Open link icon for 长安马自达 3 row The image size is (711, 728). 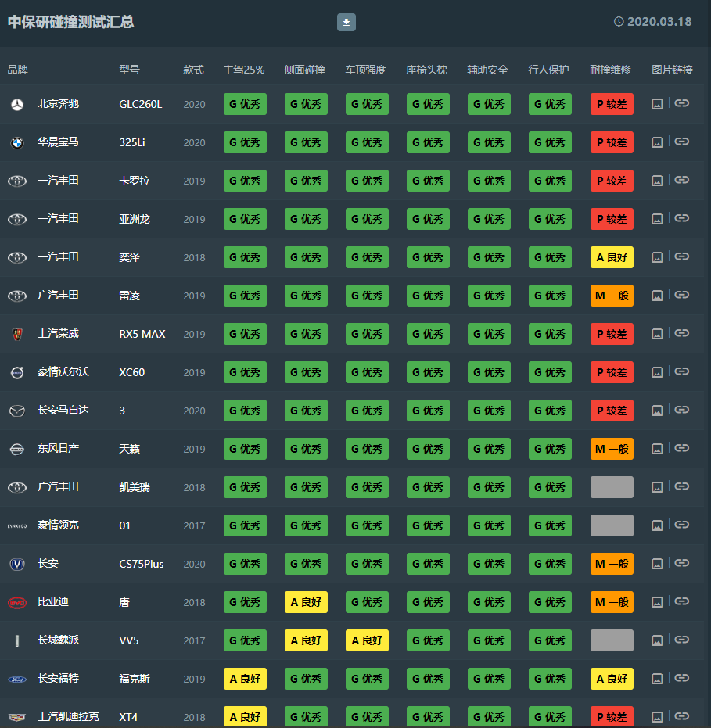point(682,410)
